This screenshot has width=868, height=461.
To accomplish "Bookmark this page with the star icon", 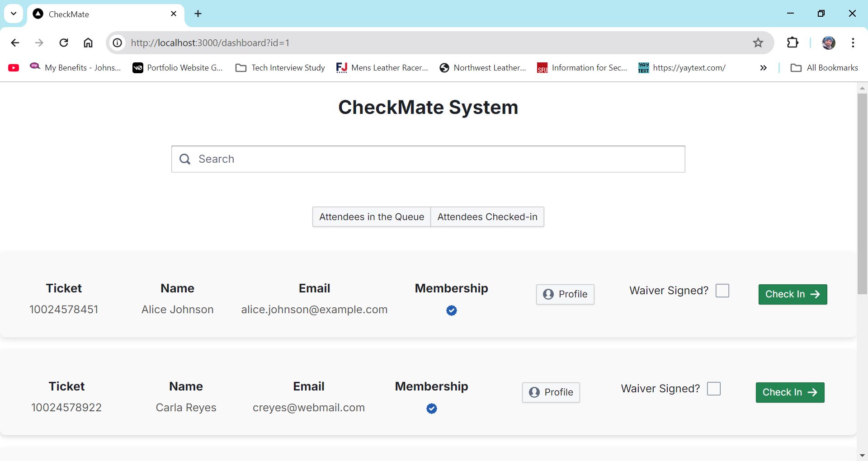I will [758, 42].
